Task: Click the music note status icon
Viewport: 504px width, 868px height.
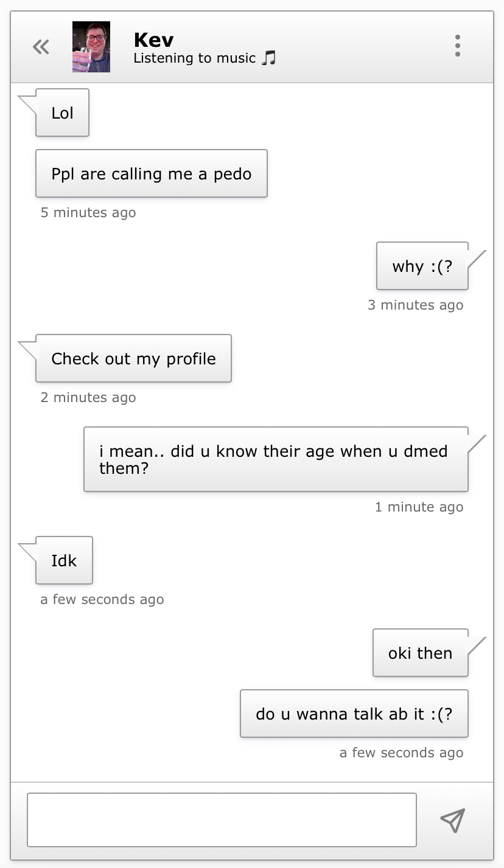Action: coord(268,58)
